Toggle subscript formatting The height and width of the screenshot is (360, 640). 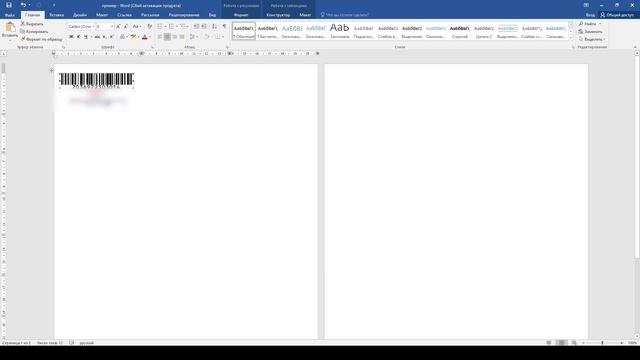coord(104,37)
